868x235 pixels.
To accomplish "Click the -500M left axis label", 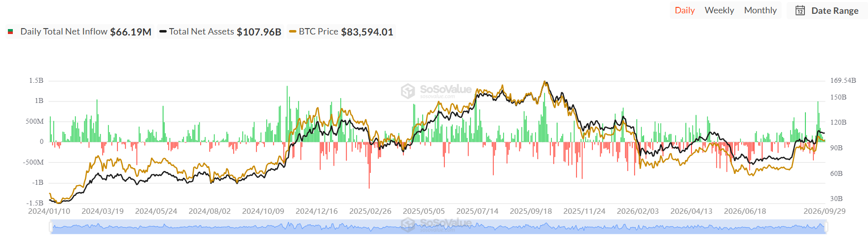I will (x=33, y=162).
